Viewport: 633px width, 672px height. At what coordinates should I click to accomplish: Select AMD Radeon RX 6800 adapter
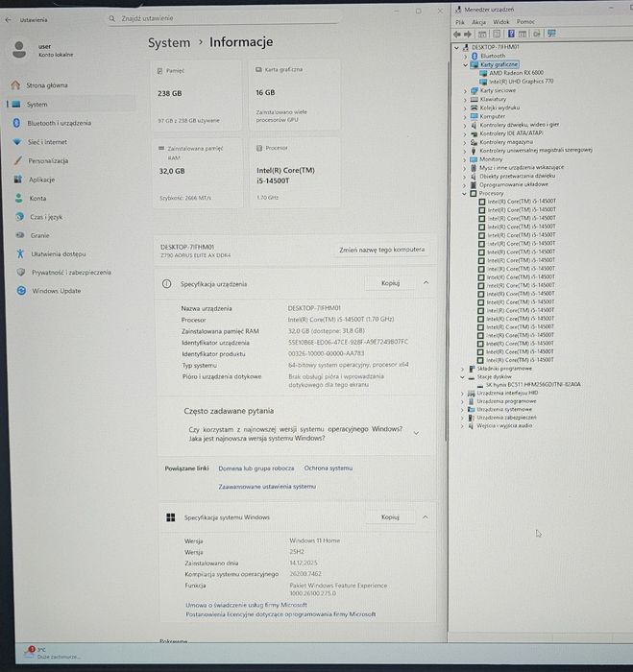(x=516, y=73)
